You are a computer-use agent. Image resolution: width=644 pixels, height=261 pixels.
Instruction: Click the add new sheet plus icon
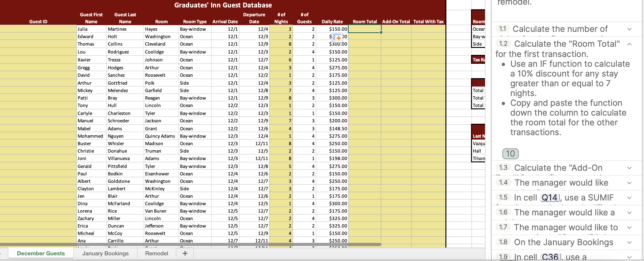(185, 253)
